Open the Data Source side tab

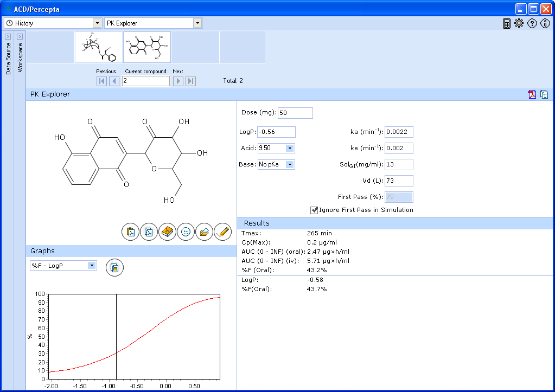[8, 59]
